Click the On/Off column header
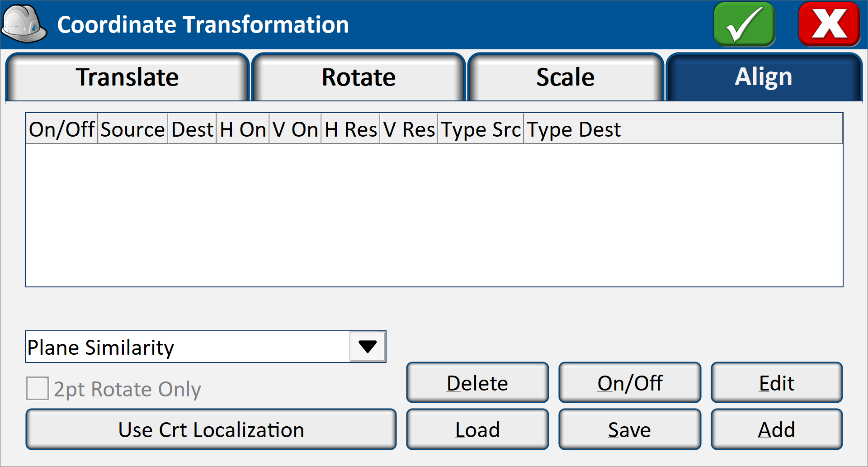Image resolution: width=868 pixels, height=467 pixels. click(61, 129)
